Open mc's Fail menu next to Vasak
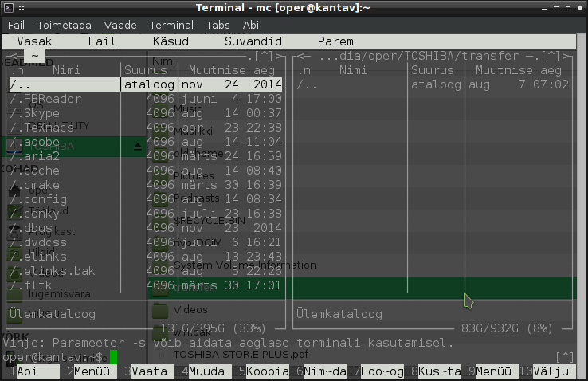 coord(102,41)
